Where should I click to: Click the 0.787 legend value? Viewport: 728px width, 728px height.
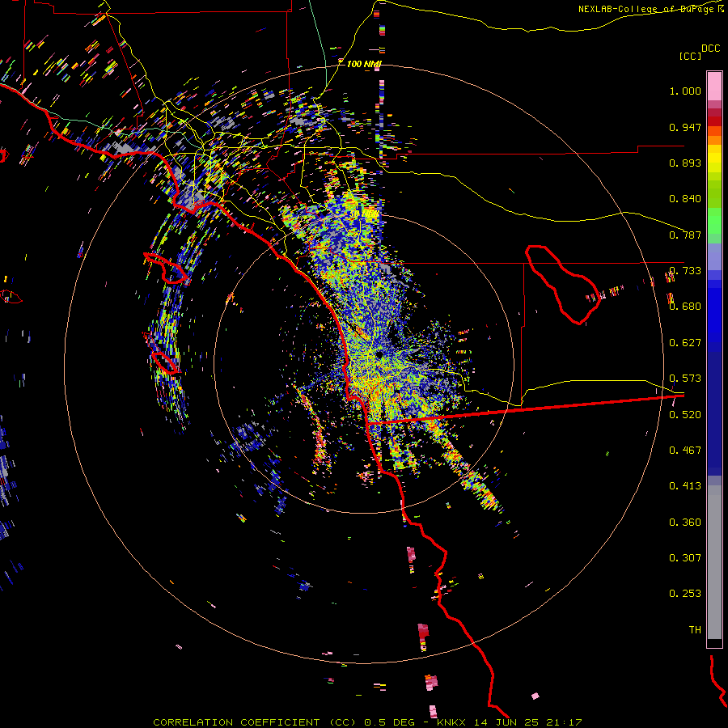click(x=685, y=235)
